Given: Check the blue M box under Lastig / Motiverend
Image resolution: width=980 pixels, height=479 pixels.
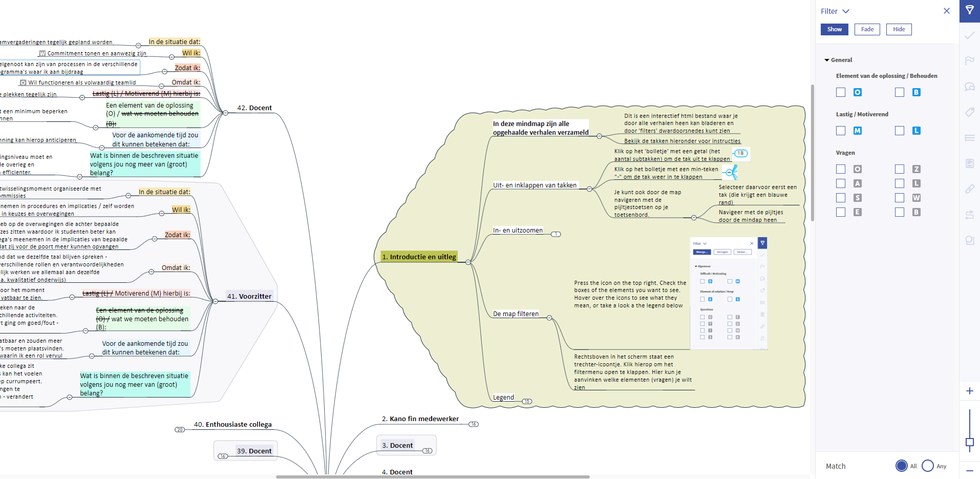Looking at the screenshot, I should (841, 131).
